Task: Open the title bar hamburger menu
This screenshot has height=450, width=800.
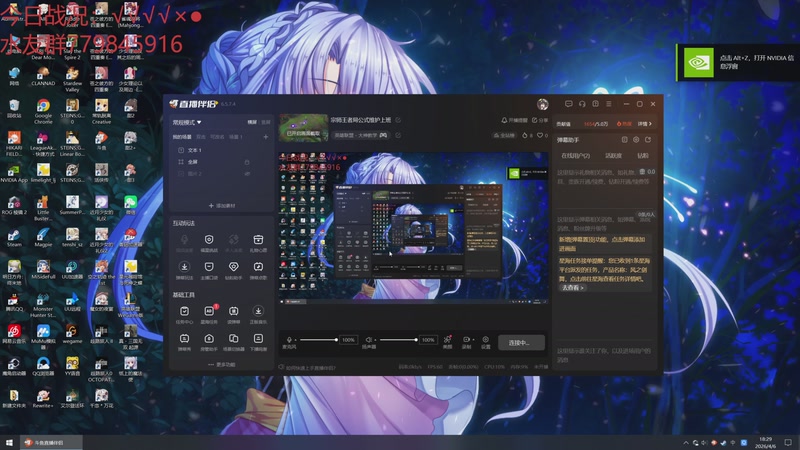Action: pos(609,104)
